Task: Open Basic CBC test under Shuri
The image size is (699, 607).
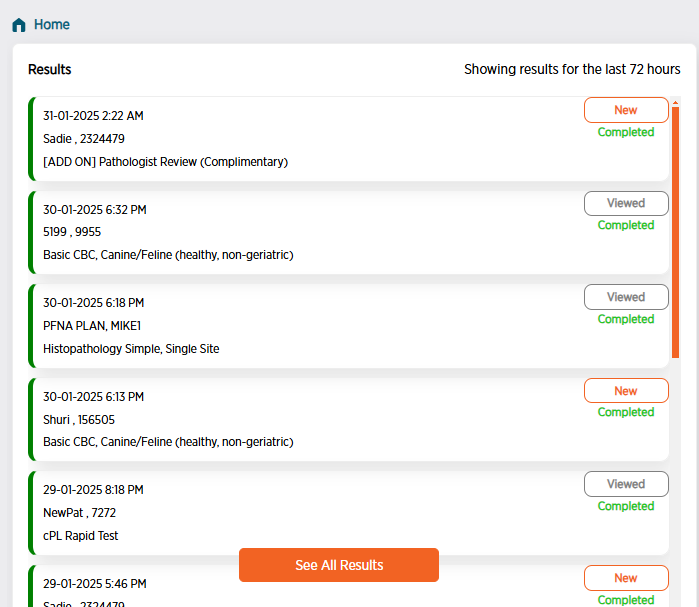Action: click(x=168, y=442)
